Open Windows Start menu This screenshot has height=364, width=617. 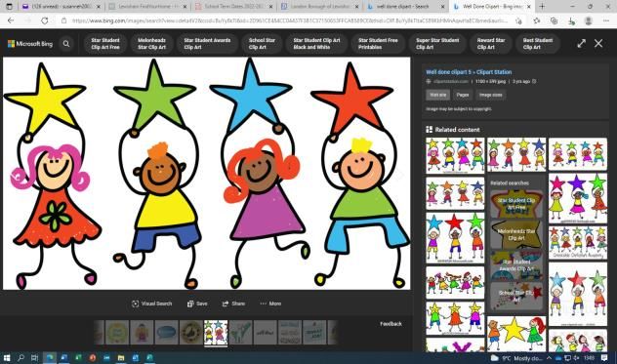coord(7,358)
